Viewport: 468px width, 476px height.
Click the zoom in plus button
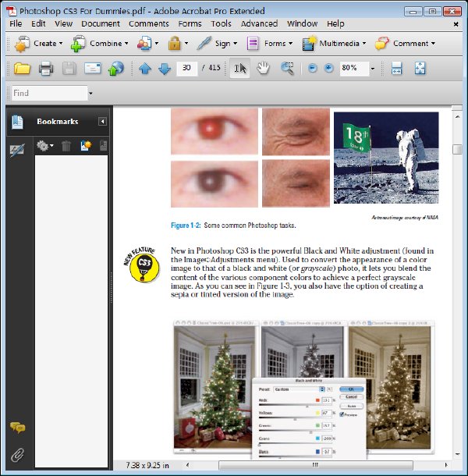[328, 68]
